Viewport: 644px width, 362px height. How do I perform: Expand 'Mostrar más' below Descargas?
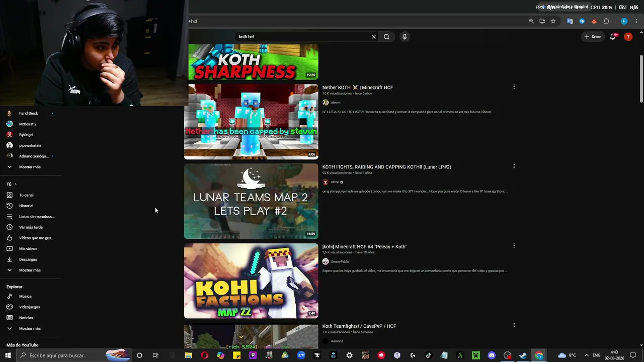point(30,270)
